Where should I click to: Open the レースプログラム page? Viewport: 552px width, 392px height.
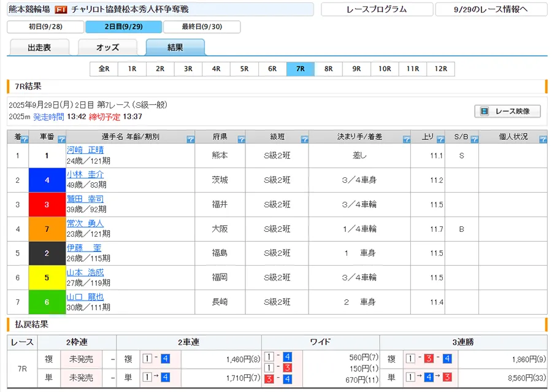pos(376,9)
